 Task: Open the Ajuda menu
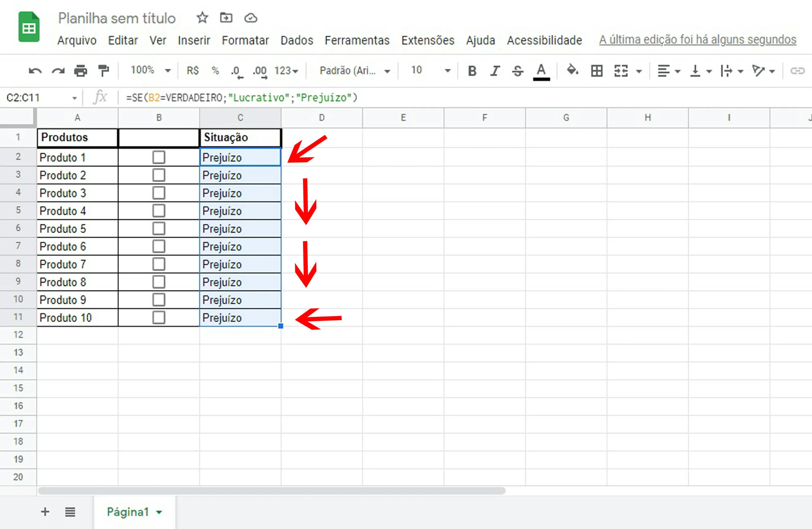(x=480, y=40)
